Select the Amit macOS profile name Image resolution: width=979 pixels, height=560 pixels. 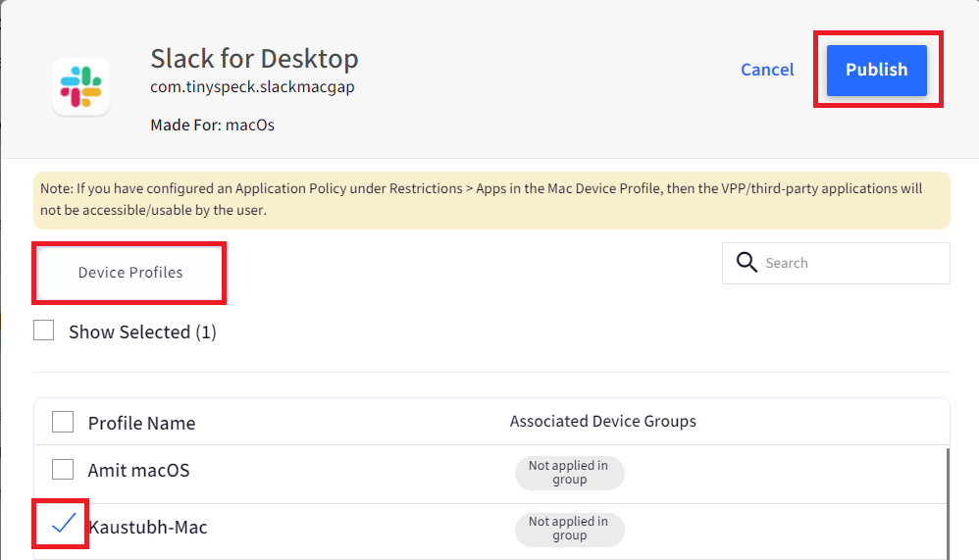click(x=138, y=470)
